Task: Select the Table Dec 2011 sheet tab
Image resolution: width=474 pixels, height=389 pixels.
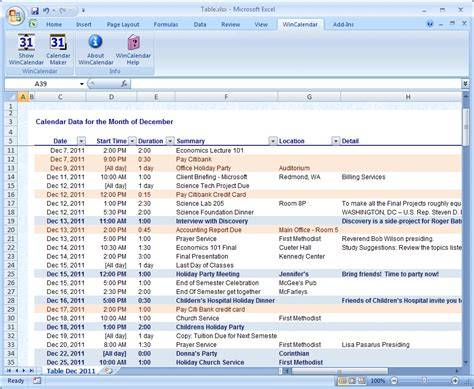Action: 71,371
